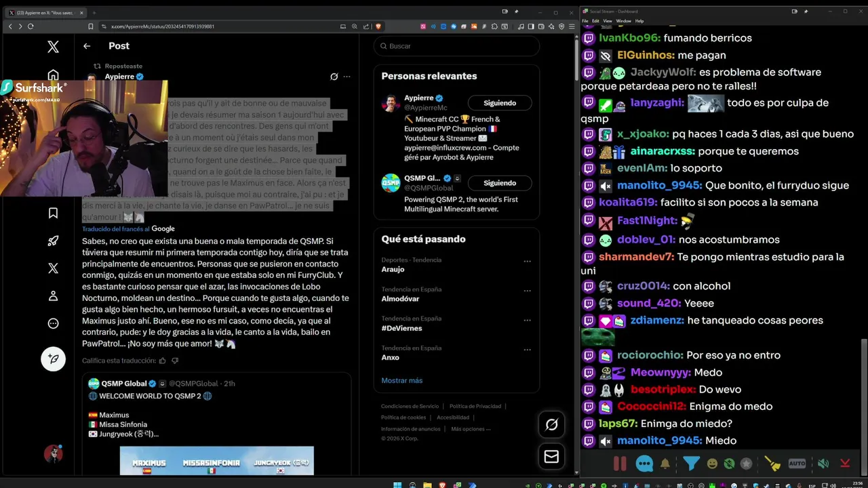Toggle green crossed currency icon
The image size is (868, 488).
(x=729, y=464)
